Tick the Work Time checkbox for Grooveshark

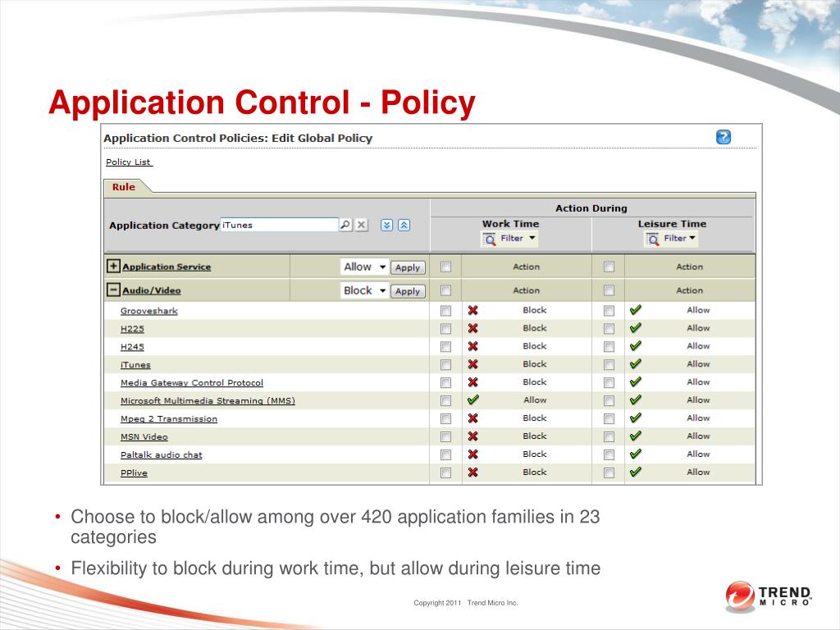[x=445, y=311]
